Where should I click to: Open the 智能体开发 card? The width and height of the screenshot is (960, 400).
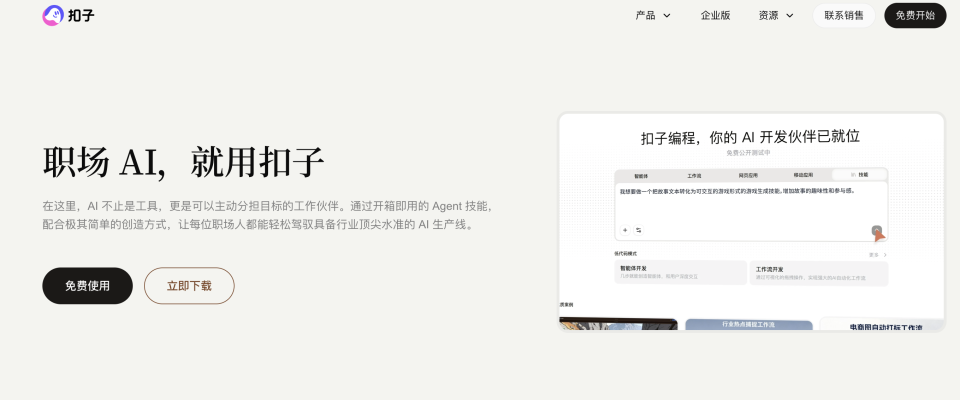point(681,273)
